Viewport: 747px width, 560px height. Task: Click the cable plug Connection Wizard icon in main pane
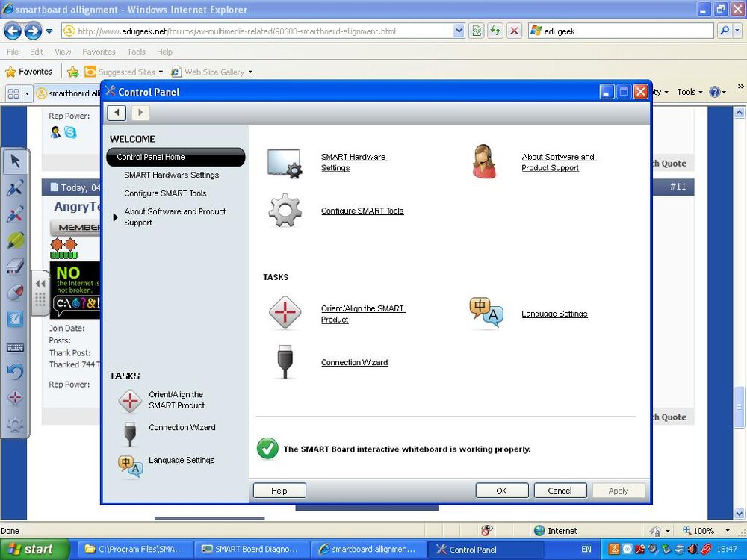tap(285, 362)
